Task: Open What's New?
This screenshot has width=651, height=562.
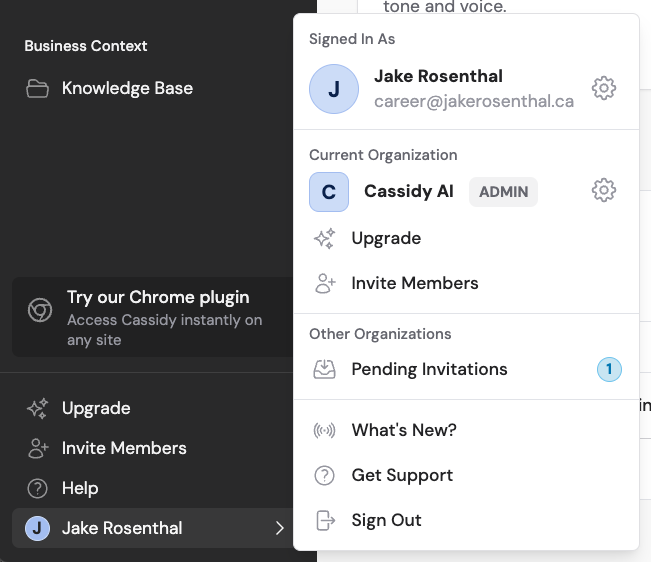Action: tap(466, 430)
